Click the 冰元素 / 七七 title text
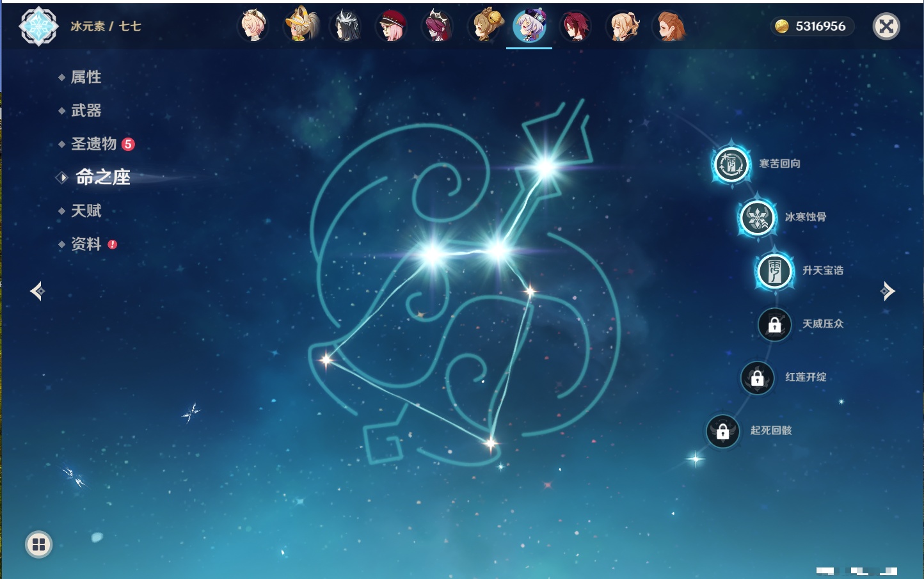This screenshot has width=924, height=579. [x=106, y=26]
